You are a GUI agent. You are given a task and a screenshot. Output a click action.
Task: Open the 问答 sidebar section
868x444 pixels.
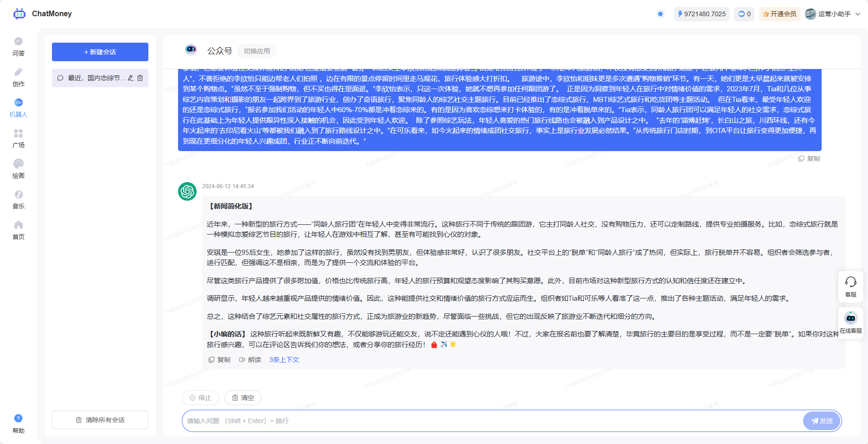19,47
